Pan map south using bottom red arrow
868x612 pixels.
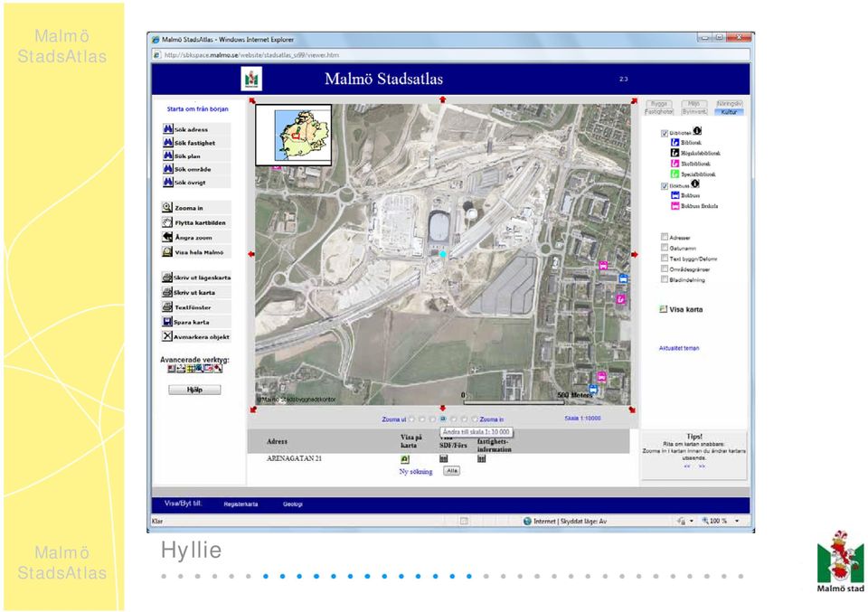tap(442, 409)
